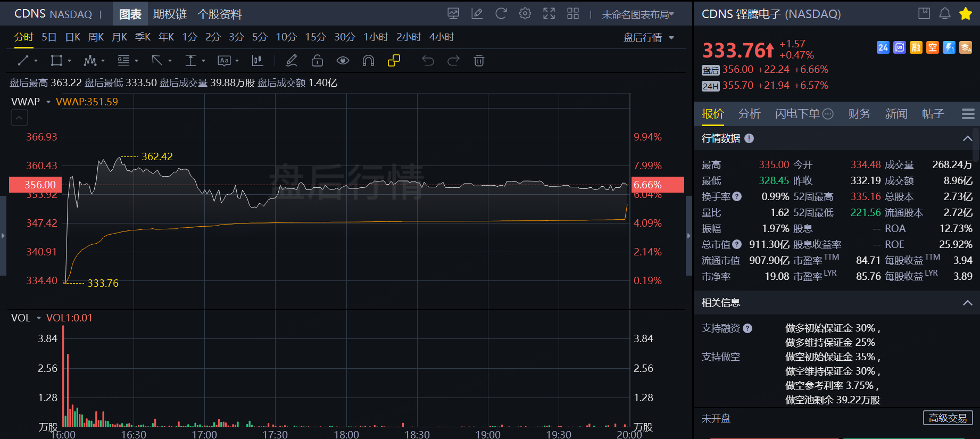Toggle the drawing lock icon
The width and height of the screenshot is (980, 439).
(x=317, y=61)
